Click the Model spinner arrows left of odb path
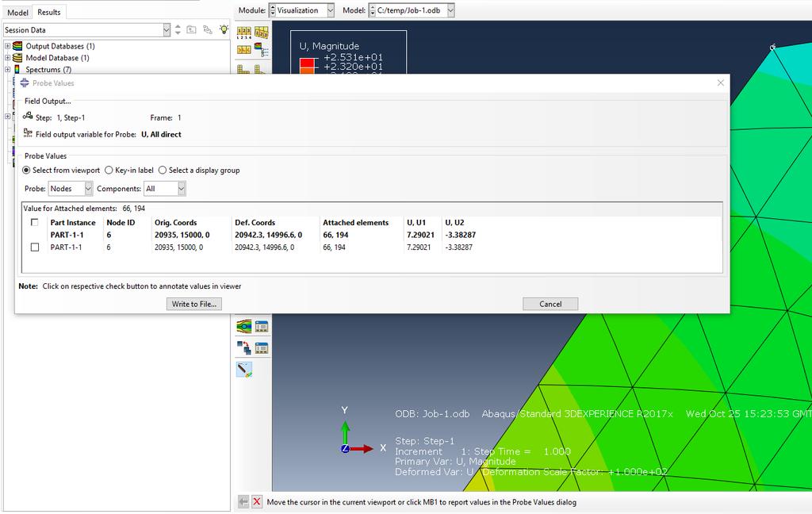The image size is (812, 514). click(x=373, y=10)
